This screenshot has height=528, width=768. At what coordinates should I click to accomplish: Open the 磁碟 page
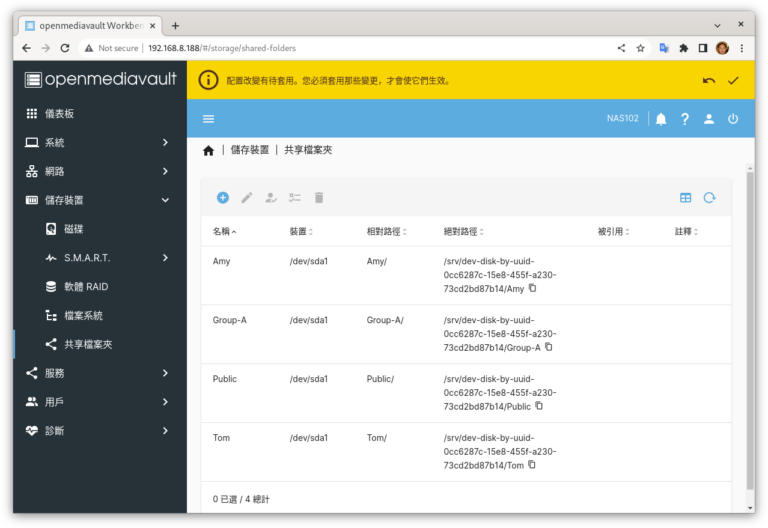click(100, 229)
